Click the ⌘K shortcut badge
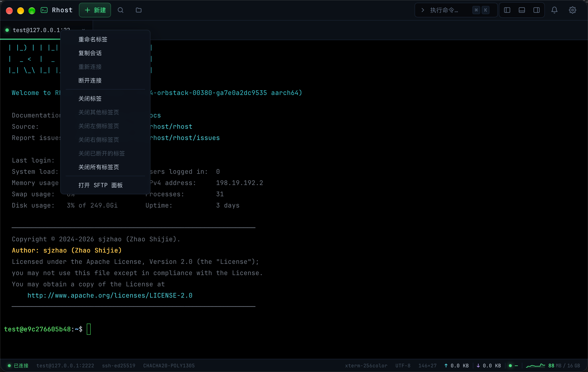 coord(481,10)
